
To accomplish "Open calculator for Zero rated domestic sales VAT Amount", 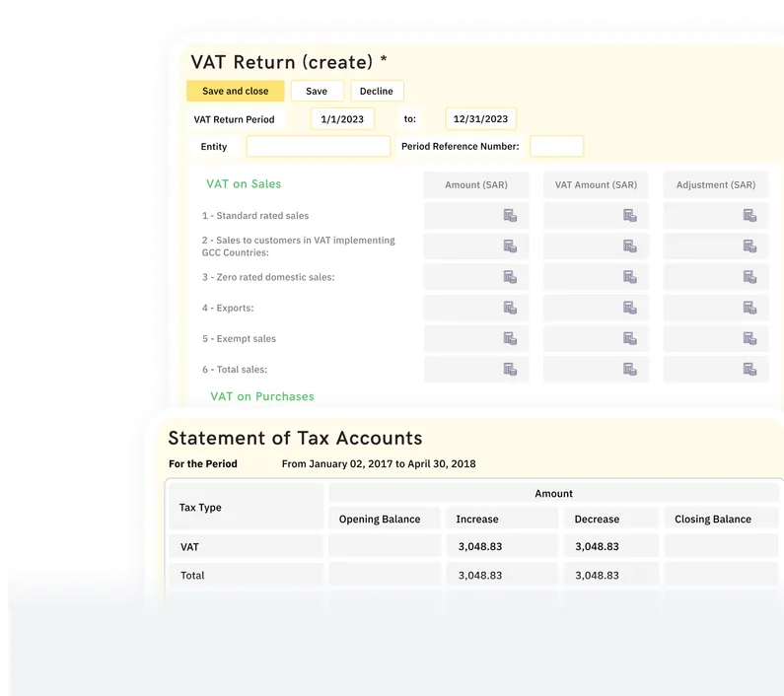I will pyautogui.click(x=630, y=277).
